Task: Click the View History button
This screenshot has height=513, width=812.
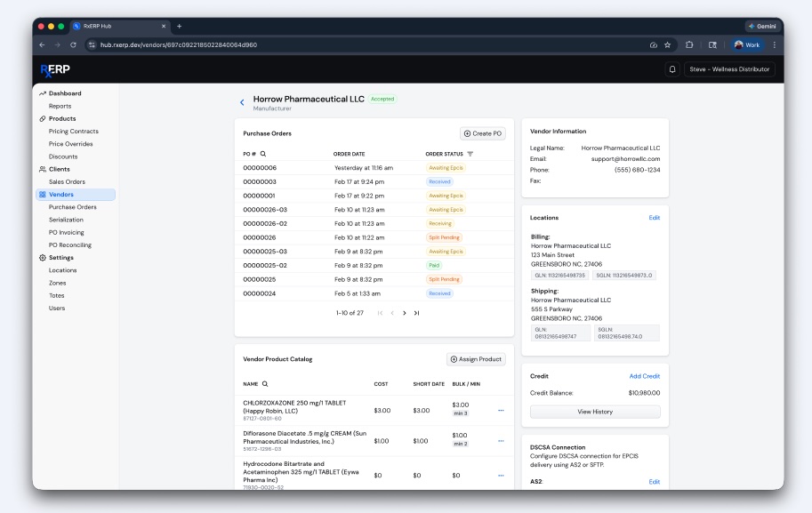Action: point(596,411)
